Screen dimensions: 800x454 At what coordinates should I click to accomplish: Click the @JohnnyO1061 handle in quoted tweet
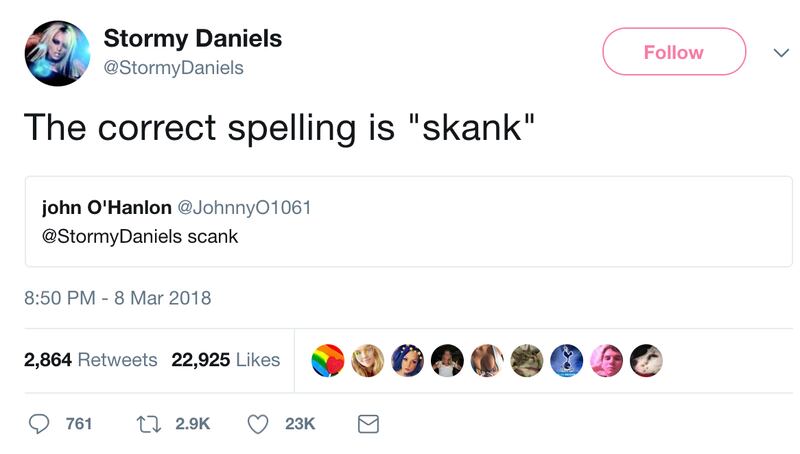(x=244, y=208)
